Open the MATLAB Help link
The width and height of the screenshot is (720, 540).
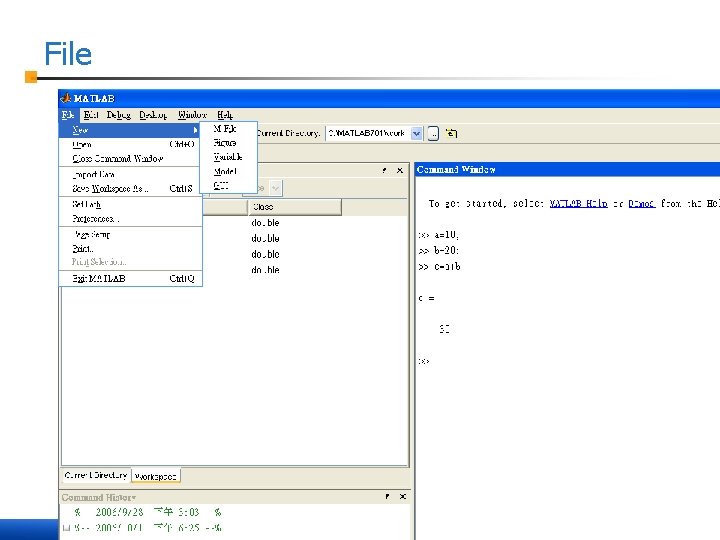[579, 203]
